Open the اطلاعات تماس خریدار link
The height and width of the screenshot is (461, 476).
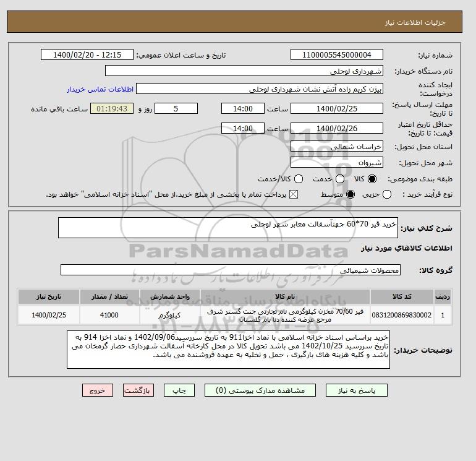[x=100, y=89]
